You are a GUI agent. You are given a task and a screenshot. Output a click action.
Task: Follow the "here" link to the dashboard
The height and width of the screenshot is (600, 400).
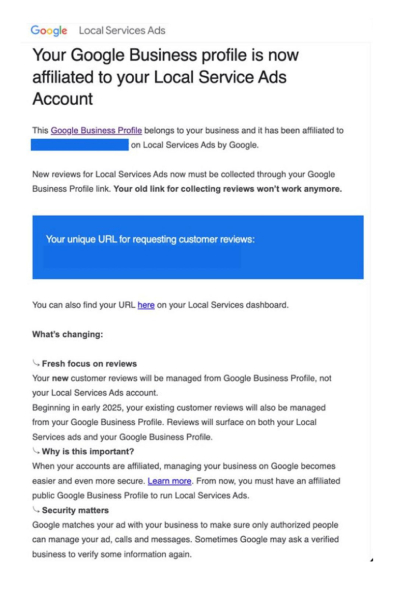146,305
